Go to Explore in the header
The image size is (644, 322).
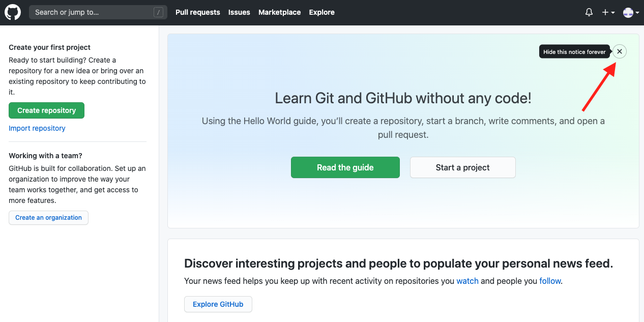[x=322, y=12]
